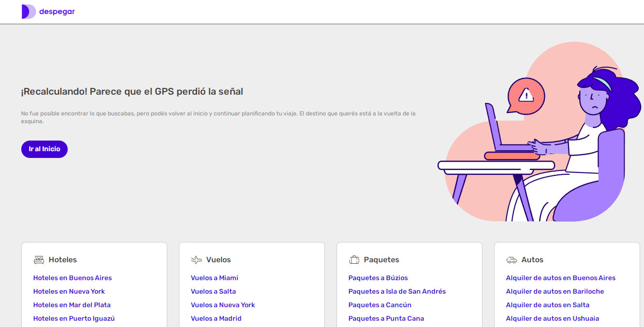Click the suitcase icon beside Paquetes
644x327 pixels.
[354, 260]
